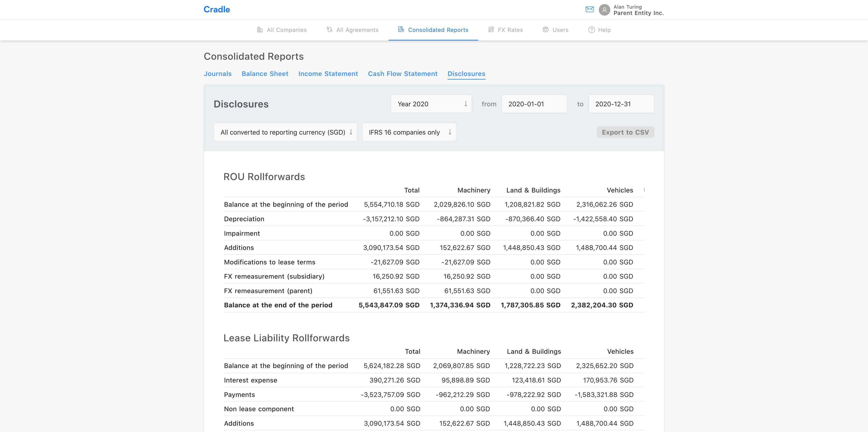Viewport: 868px width, 432px height.
Task: Switch to the Journals tab
Action: pyautogui.click(x=217, y=74)
